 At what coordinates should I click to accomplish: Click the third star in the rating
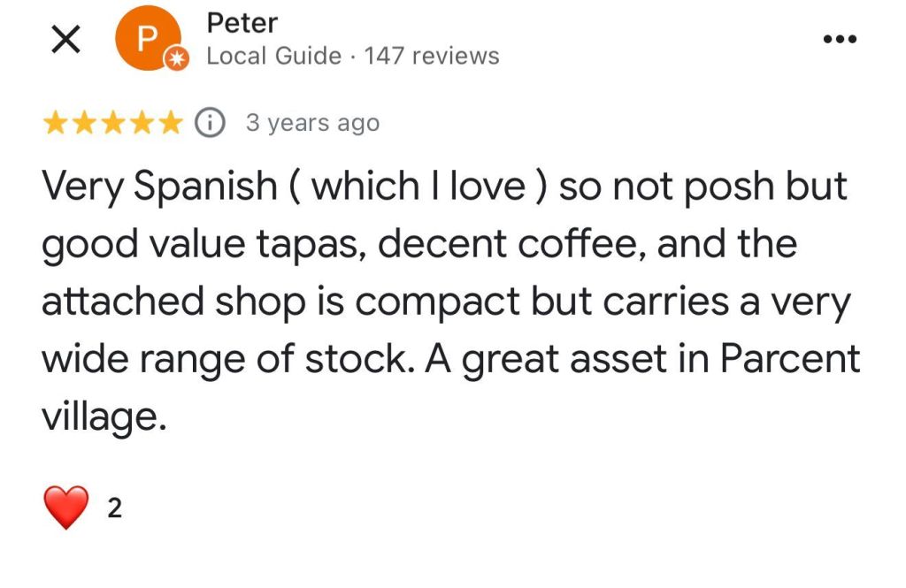coord(114,123)
